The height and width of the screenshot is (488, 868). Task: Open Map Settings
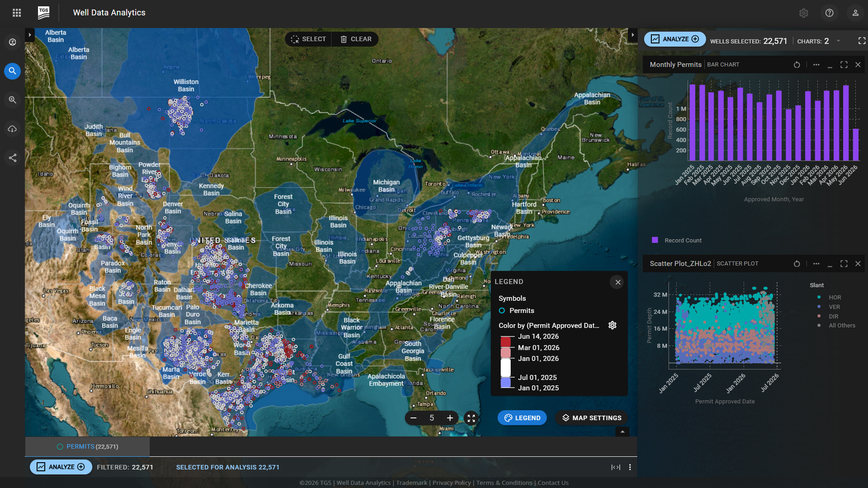[591, 418]
